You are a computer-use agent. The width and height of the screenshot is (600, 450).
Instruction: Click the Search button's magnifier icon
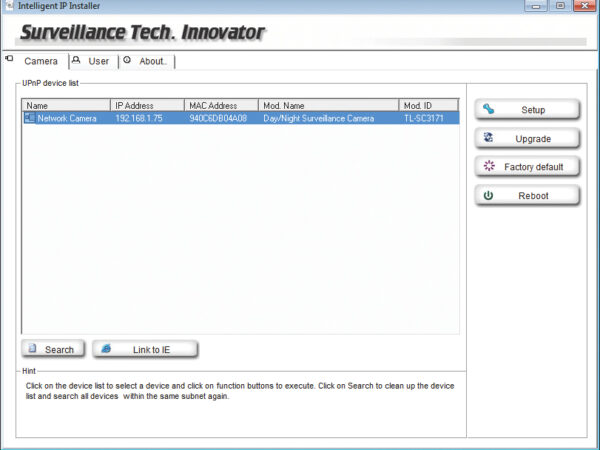point(33,349)
